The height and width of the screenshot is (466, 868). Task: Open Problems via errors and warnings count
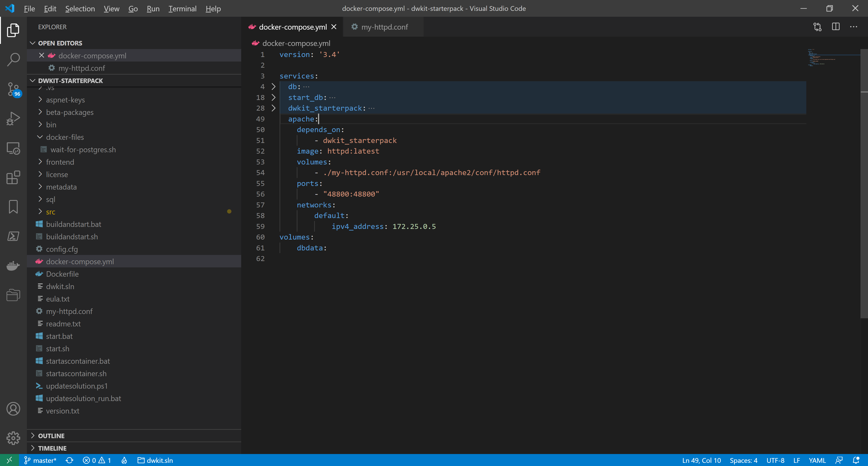click(x=97, y=460)
